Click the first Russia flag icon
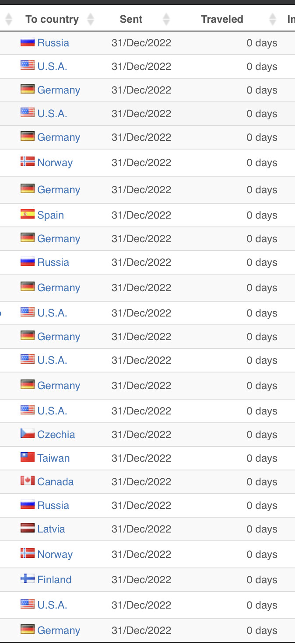 pos(28,42)
